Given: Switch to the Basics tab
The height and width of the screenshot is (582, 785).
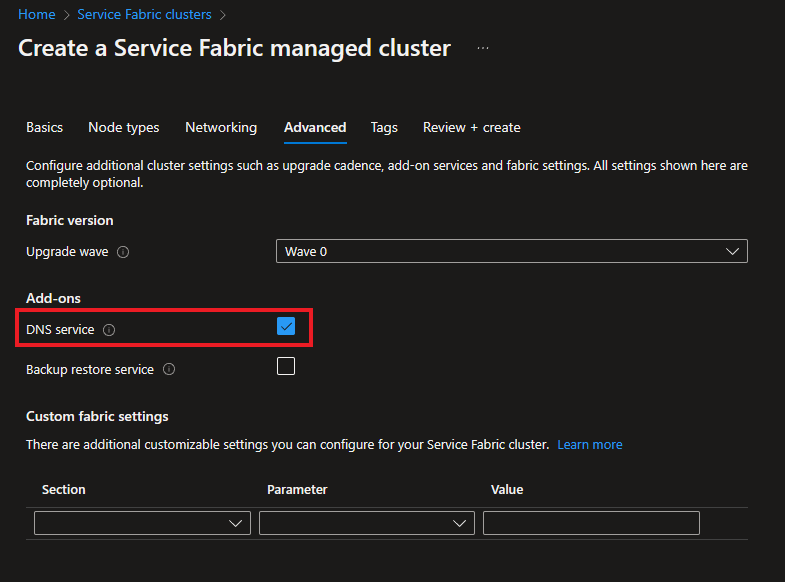Looking at the screenshot, I should (x=44, y=127).
